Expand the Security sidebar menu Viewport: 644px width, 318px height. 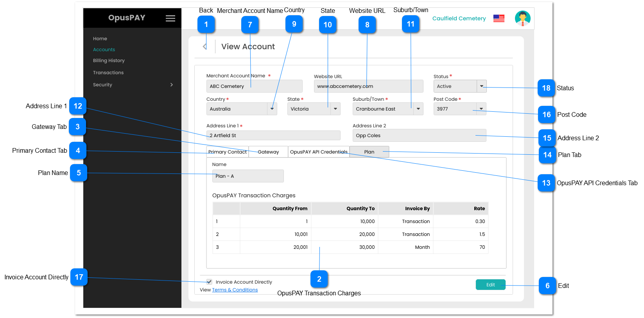[x=133, y=84]
